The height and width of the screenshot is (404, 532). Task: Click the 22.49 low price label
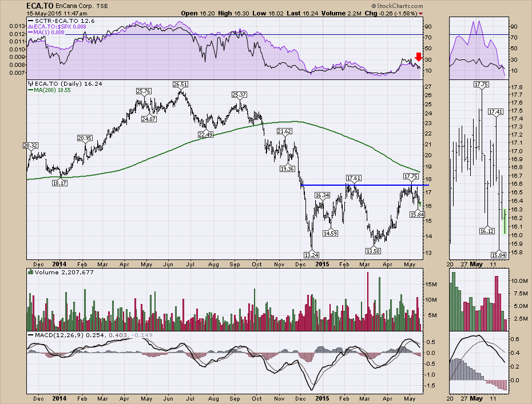point(205,134)
